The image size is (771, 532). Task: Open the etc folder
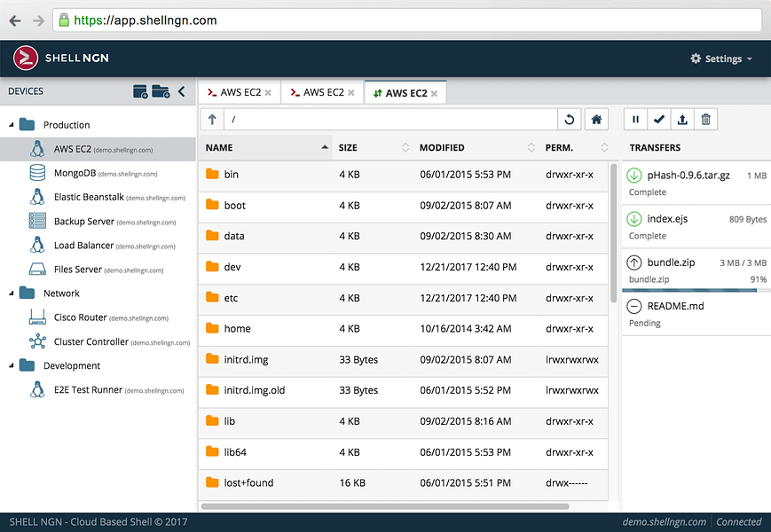403,298
